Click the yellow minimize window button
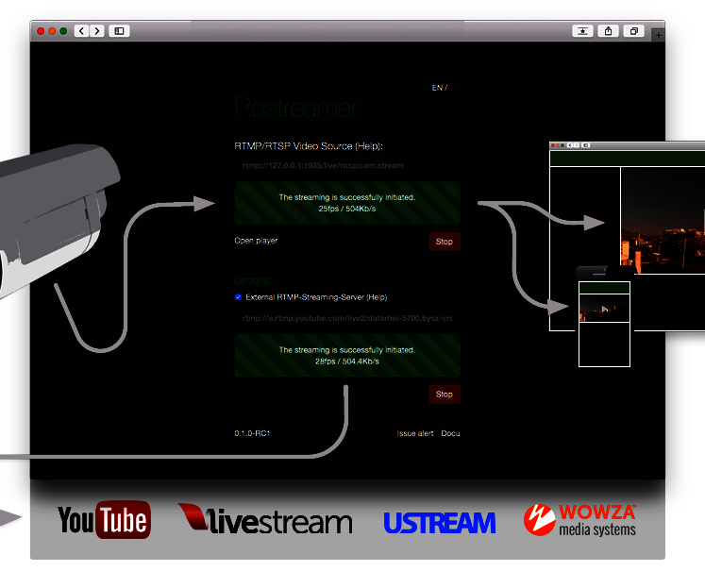The width and height of the screenshot is (705, 588). [52, 31]
